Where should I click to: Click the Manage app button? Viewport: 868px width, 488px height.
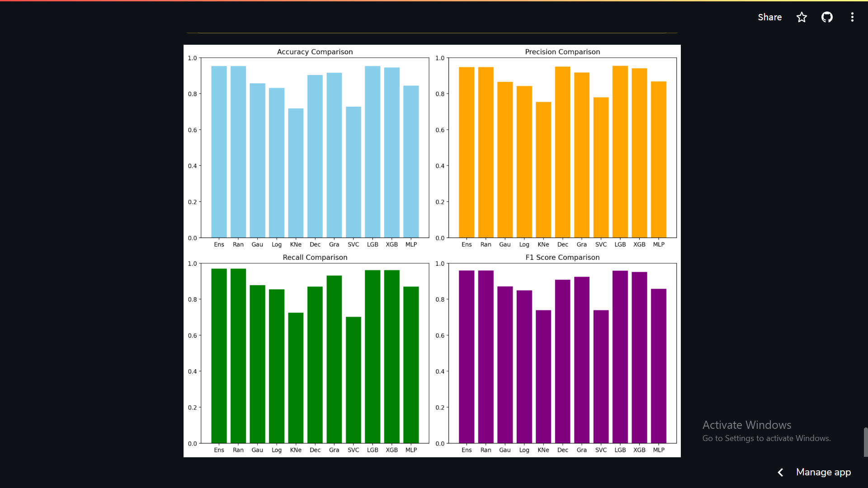(x=823, y=472)
